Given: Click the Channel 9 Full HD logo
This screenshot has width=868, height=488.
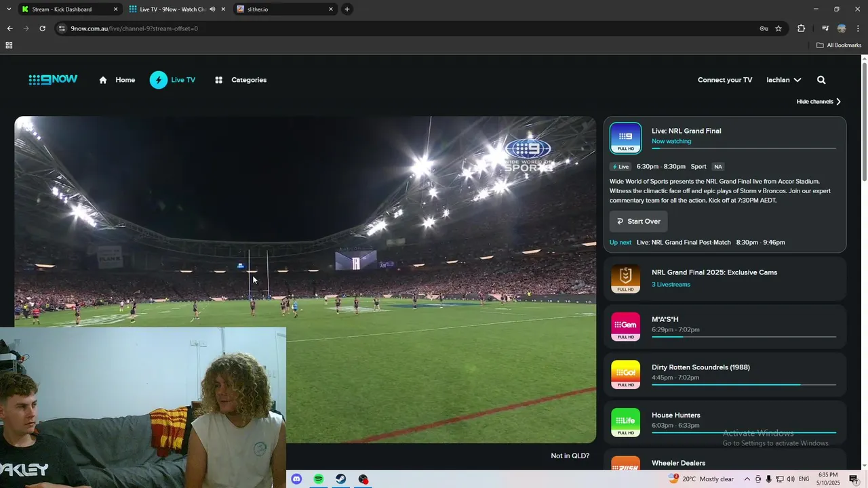Looking at the screenshot, I should pyautogui.click(x=625, y=138).
